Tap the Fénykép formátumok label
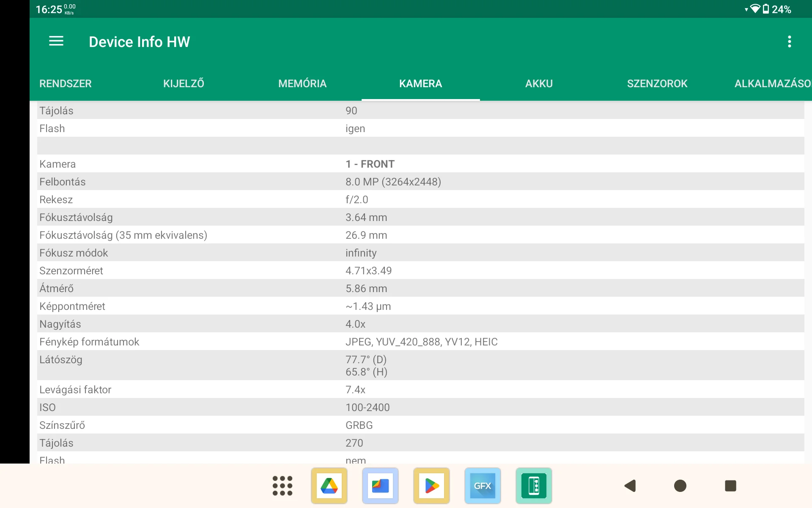The width and height of the screenshot is (812, 508). 89,342
